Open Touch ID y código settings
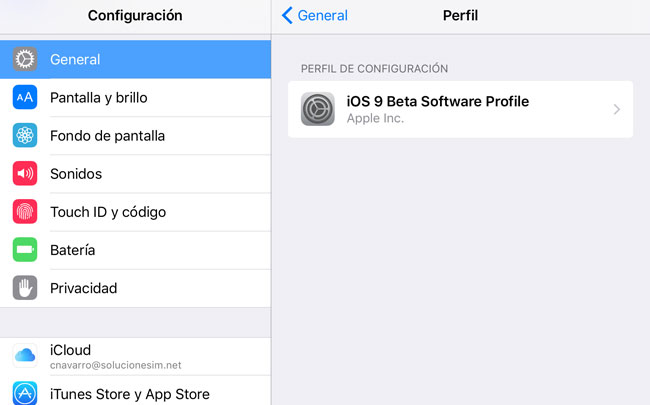 point(136,212)
